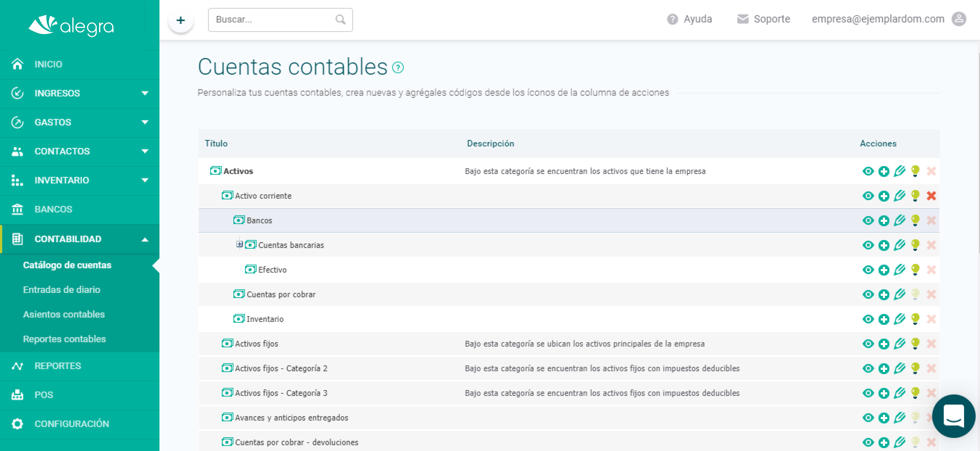View Cuentas bancarias account (eye icon)
The width and height of the screenshot is (980, 451).
coord(868,245)
